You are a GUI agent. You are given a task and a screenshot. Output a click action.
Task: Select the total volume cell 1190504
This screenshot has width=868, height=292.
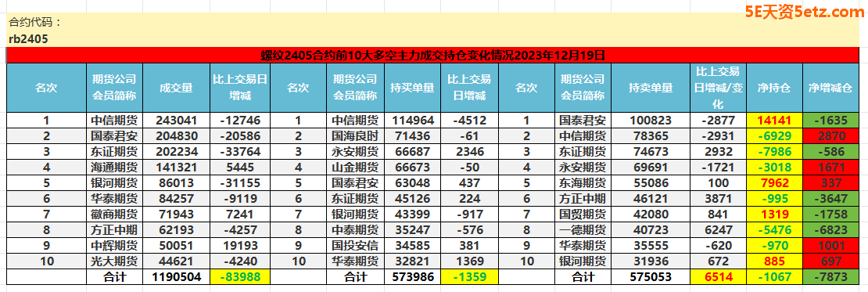pos(176,277)
